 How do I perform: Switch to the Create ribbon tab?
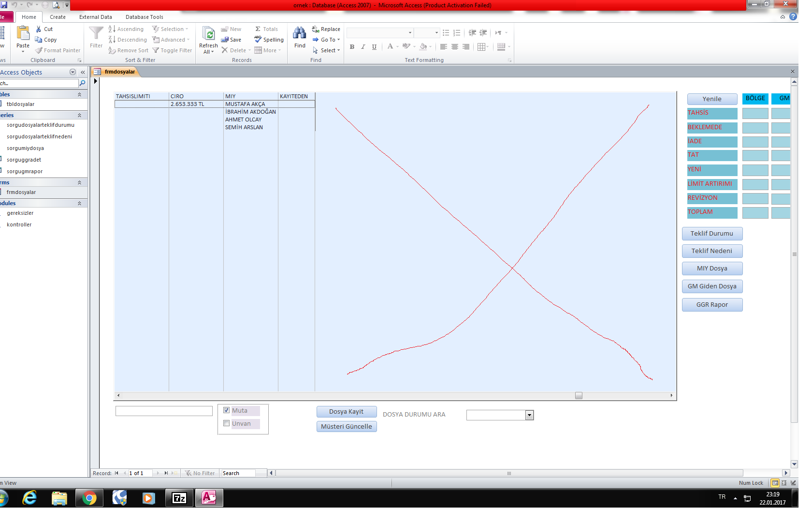point(58,17)
